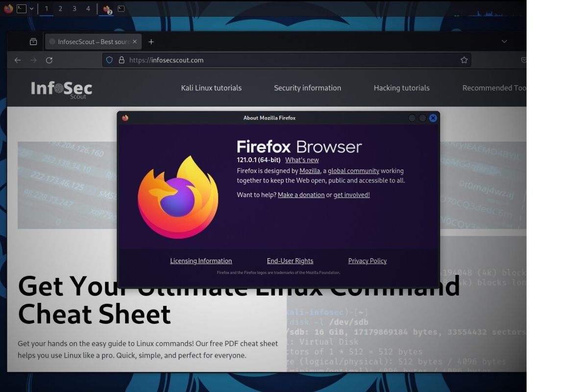
Task: Click version text 121.0.1 (64-bit)
Action: (x=259, y=160)
